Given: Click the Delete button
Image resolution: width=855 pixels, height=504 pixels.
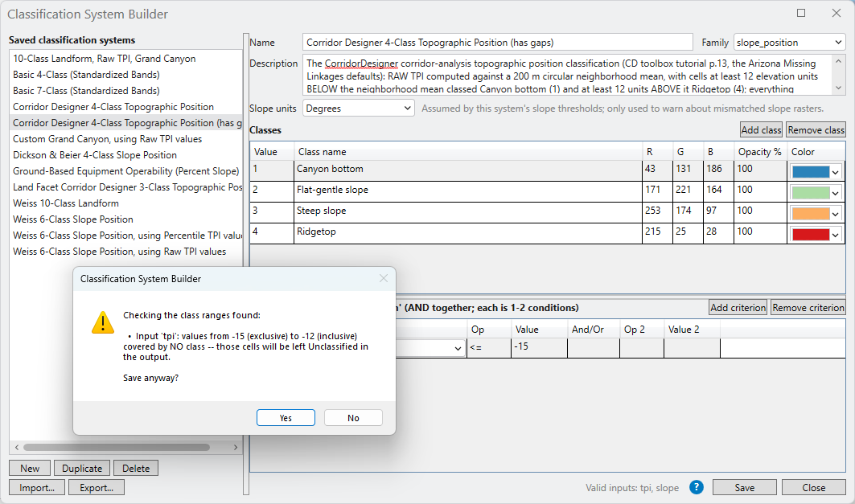Looking at the screenshot, I should pyautogui.click(x=136, y=468).
